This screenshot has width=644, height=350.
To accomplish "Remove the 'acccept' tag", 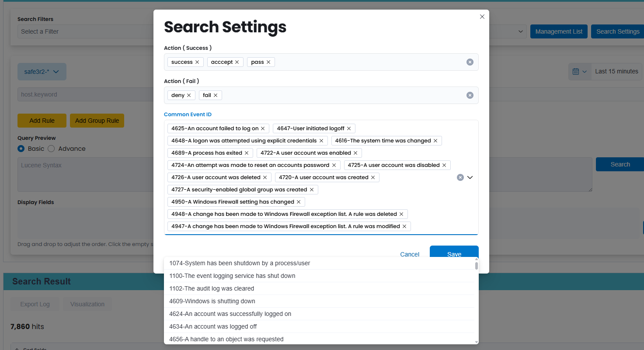I will point(237,62).
